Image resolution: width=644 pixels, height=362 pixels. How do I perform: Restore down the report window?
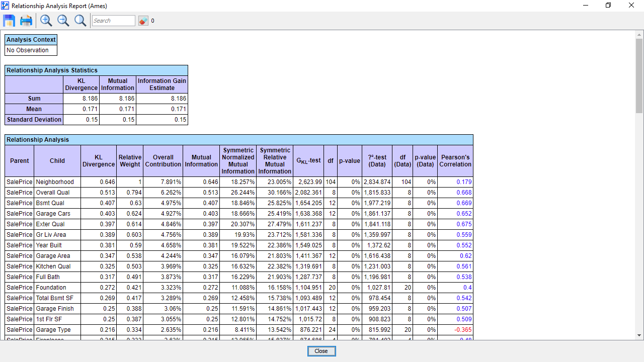[608, 6]
